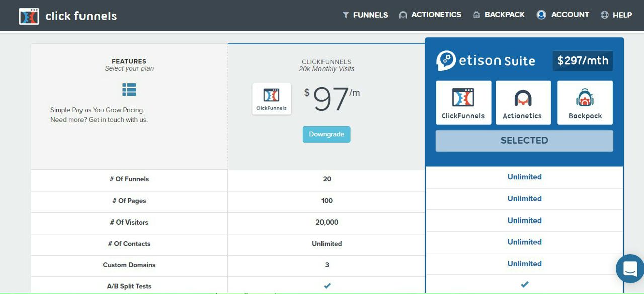Click the '# Of Contacts' feature row label
This screenshot has height=294, width=644.
point(129,244)
